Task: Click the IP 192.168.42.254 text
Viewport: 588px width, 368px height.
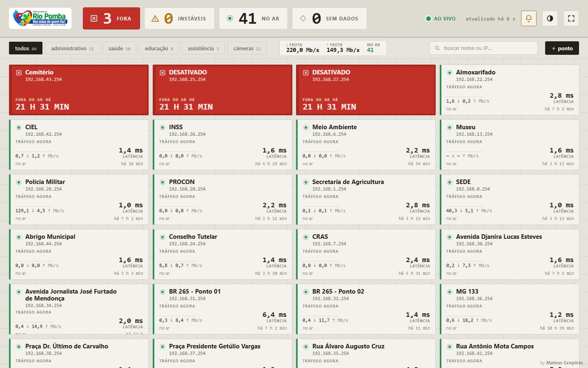Action: point(44,134)
